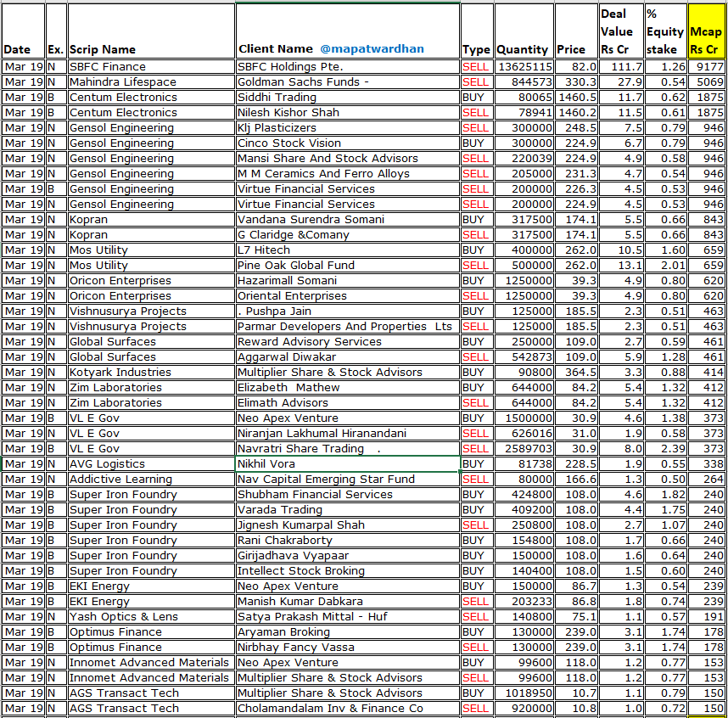The image size is (728, 718).
Task: Select the 'Aryaman Broking' cell
Action: (x=348, y=632)
